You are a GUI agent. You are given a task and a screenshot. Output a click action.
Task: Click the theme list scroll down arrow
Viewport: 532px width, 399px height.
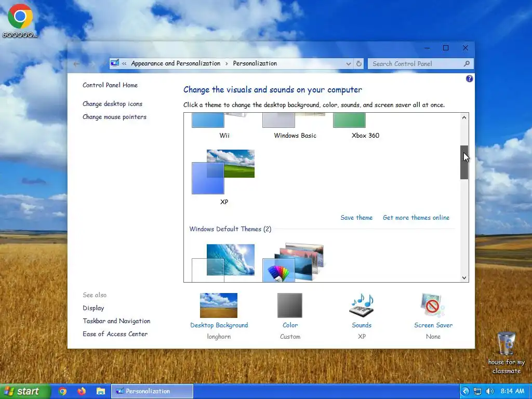(x=464, y=277)
